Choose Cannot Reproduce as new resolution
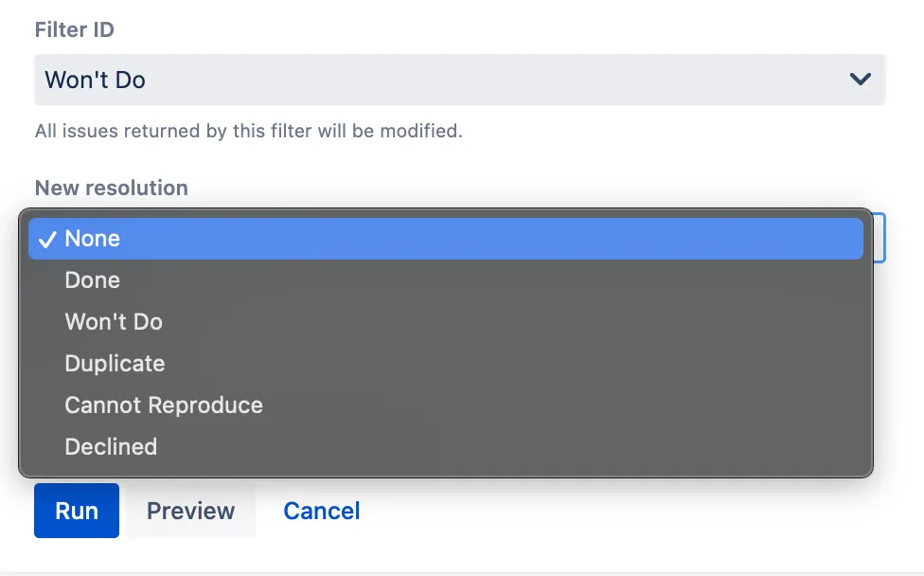This screenshot has width=924, height=576. 446,405
